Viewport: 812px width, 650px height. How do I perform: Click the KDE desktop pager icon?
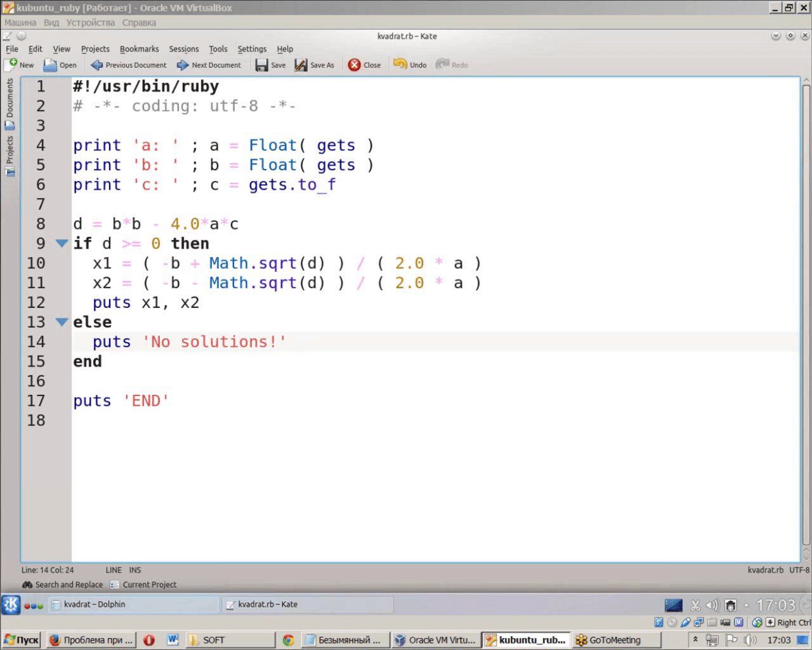[x=673, y=606]
